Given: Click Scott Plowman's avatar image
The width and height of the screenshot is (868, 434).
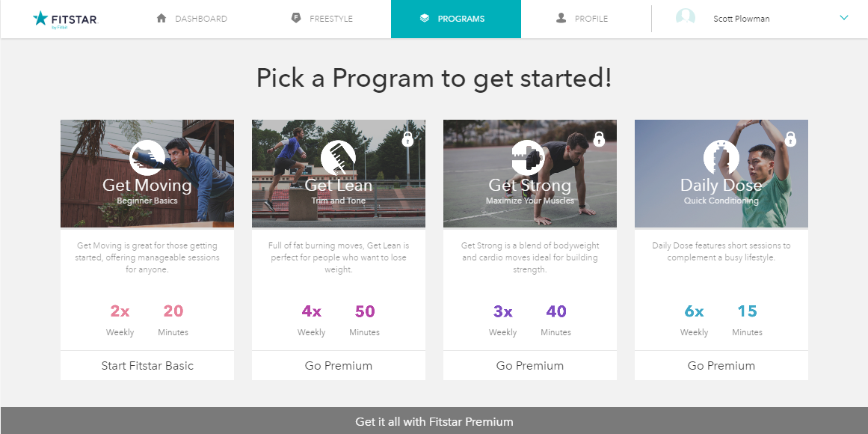Looking at the screenshot, I should 686,18.
